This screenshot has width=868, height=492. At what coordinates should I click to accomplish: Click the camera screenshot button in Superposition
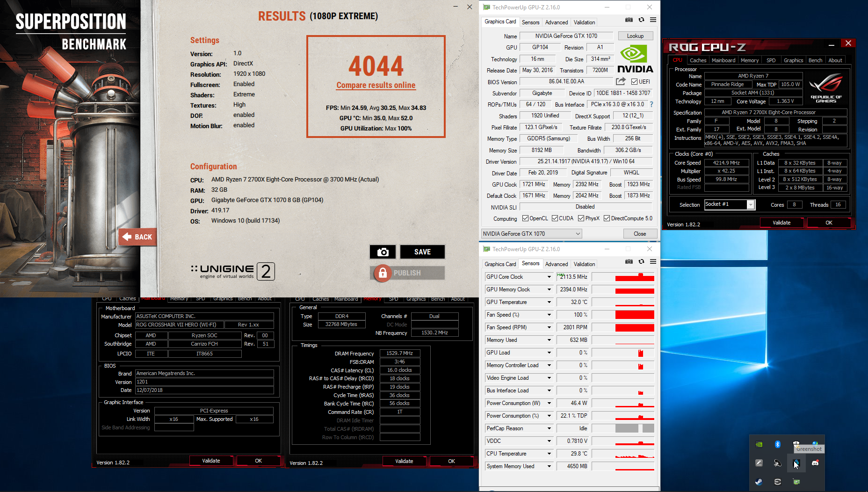pyautogui.click(x=383, y=252)
